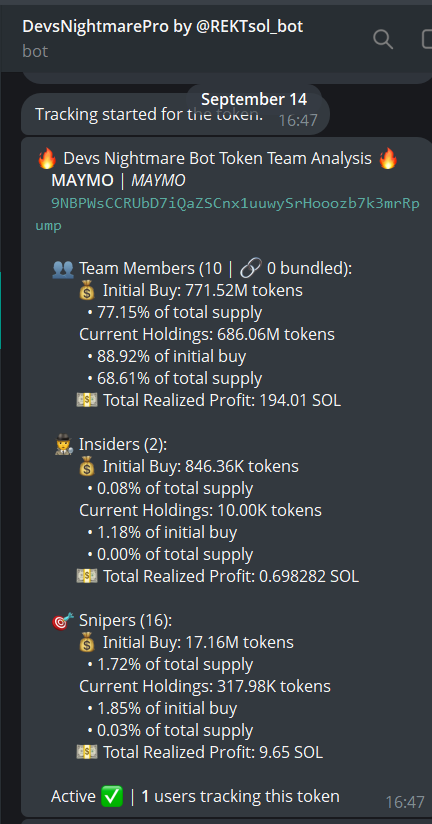
Task: Click the bold MAYMO token name
Action: (82, 181)
